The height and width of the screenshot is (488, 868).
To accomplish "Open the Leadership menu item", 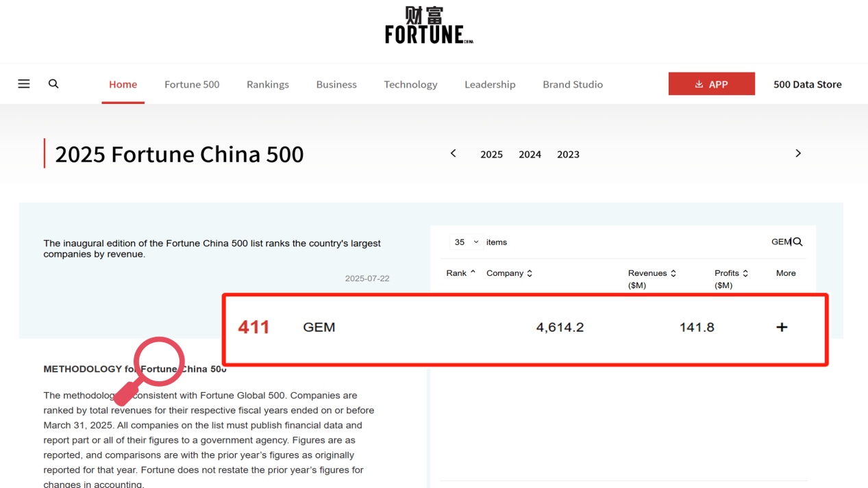I will pyautogui.click(x=490, y=84).
